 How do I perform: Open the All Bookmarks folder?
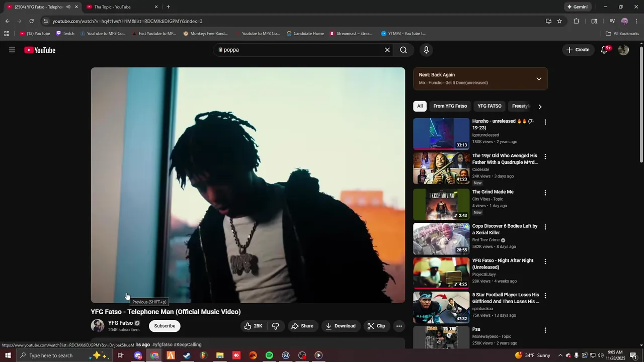click(622, 34)
